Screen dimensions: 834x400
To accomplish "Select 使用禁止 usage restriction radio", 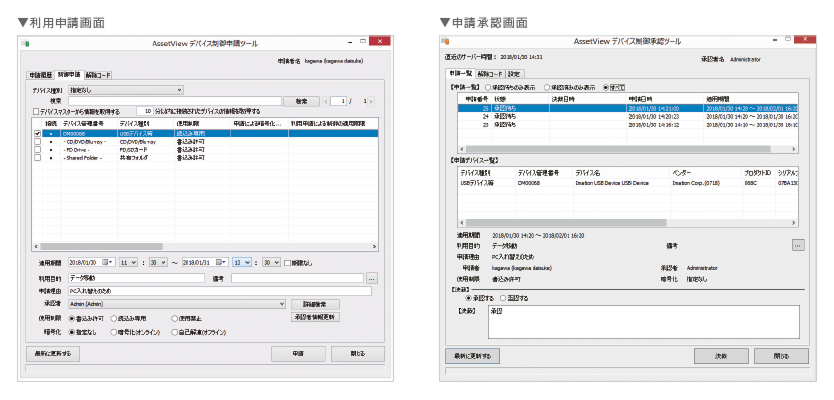I will tap(174, 319).
